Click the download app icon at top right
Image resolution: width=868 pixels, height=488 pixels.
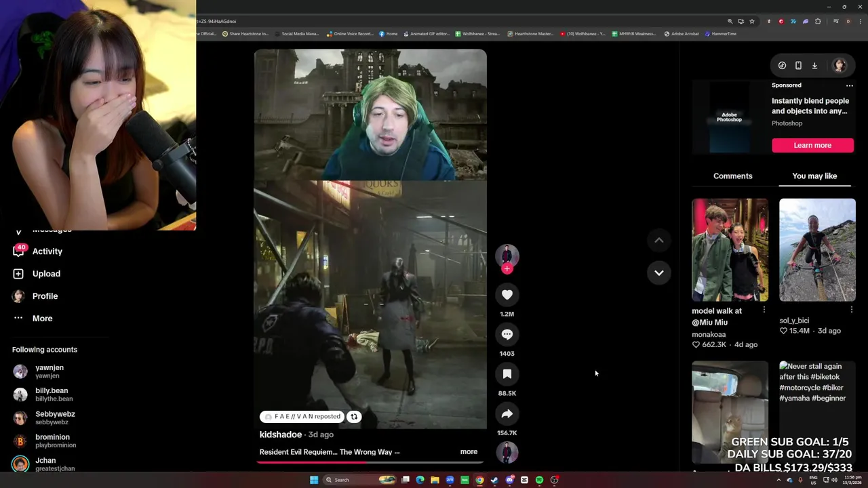tap(814, 66)
